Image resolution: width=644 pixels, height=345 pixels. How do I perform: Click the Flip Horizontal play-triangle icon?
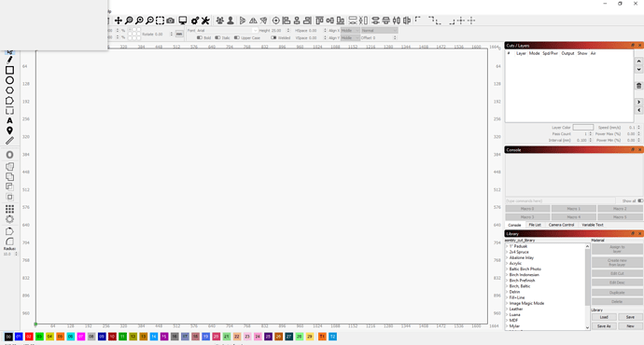click(243, 21)
